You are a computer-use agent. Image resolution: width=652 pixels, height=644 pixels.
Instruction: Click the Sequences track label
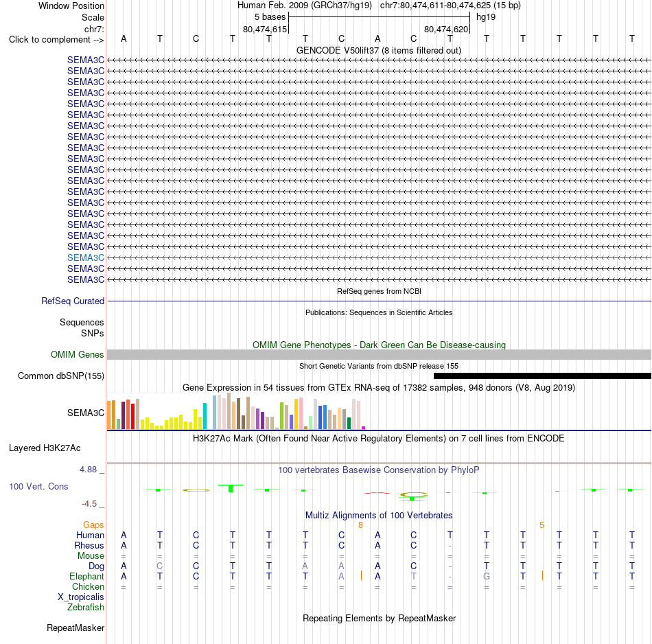82,323
